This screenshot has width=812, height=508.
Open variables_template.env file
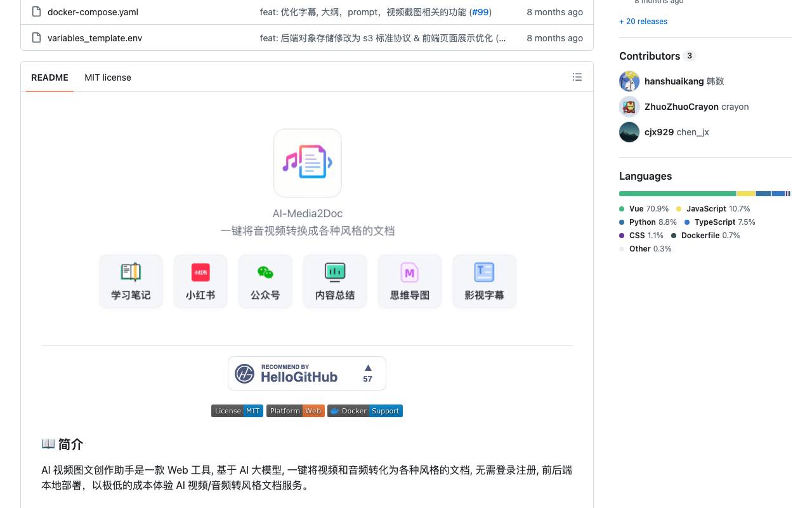click(95, 38)
